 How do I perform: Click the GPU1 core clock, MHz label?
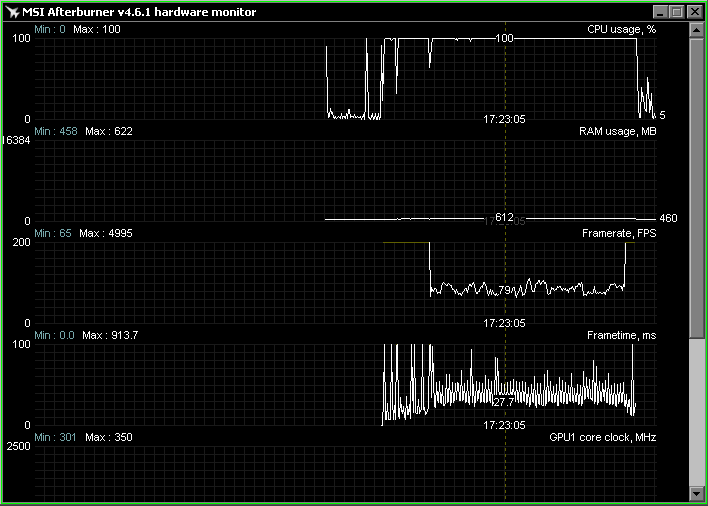pyautogui.click(x=602, y=437)
